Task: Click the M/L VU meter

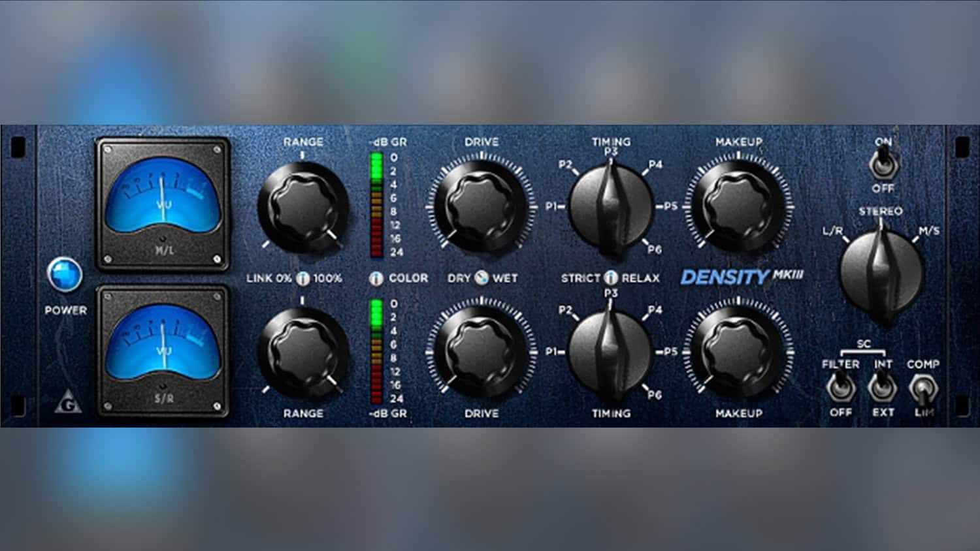Action: tap(163, 204)
